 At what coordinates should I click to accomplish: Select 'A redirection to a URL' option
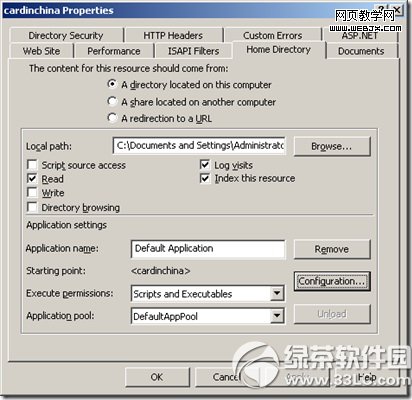[112, 118]
